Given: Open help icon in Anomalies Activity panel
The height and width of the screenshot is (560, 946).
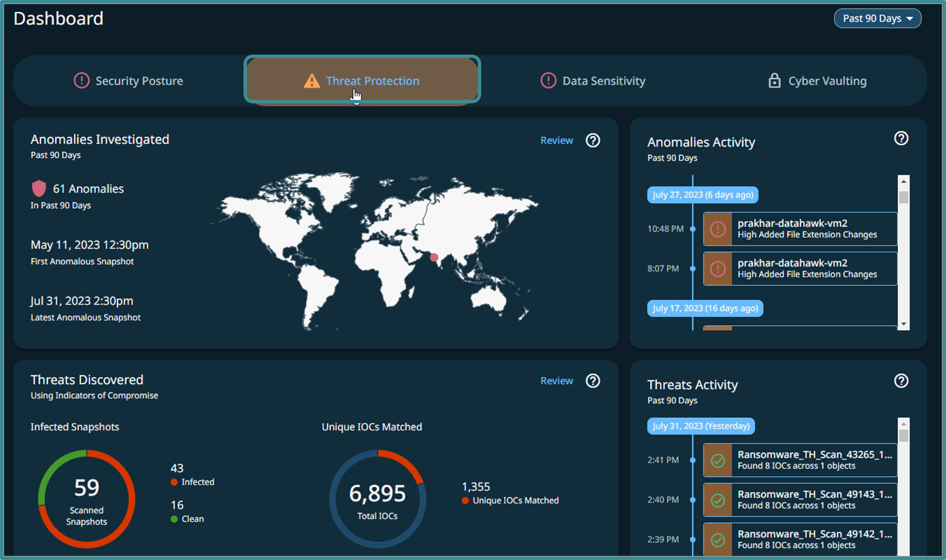Looking at the screenshot, I should 901,139.
